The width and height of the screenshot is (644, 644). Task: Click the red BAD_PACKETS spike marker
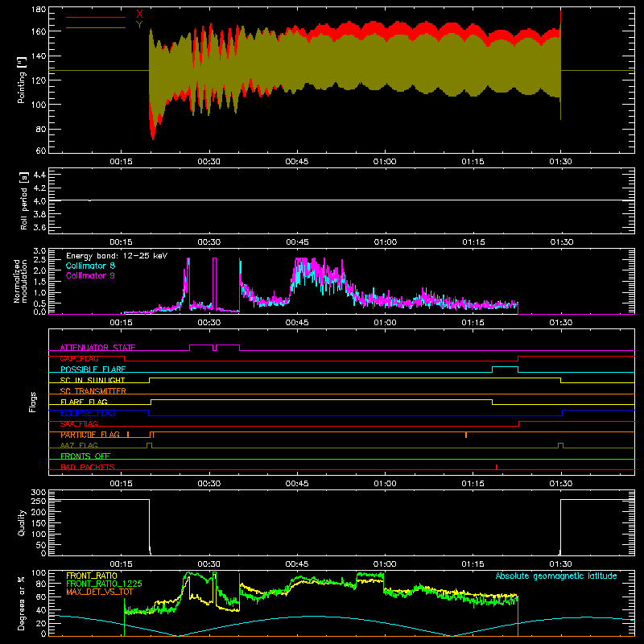pos(497,467)
